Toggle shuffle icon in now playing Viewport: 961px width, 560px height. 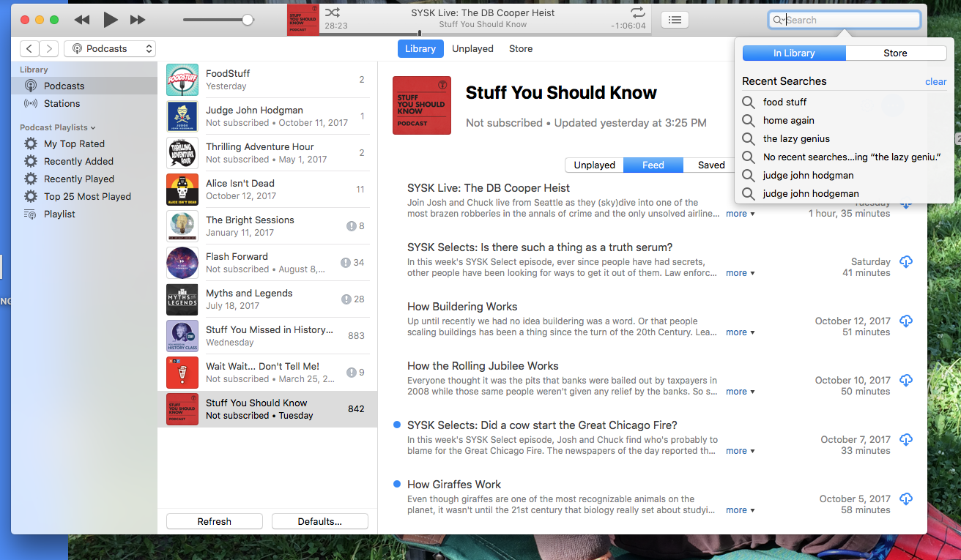pos(332,12)
